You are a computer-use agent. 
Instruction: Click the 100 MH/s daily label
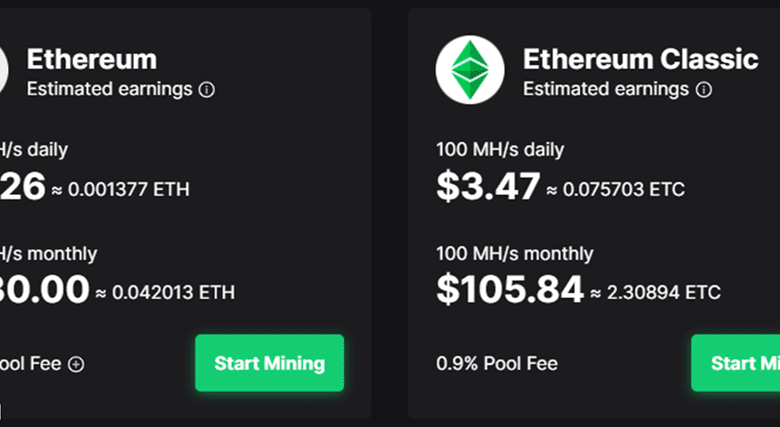(500, 150)
